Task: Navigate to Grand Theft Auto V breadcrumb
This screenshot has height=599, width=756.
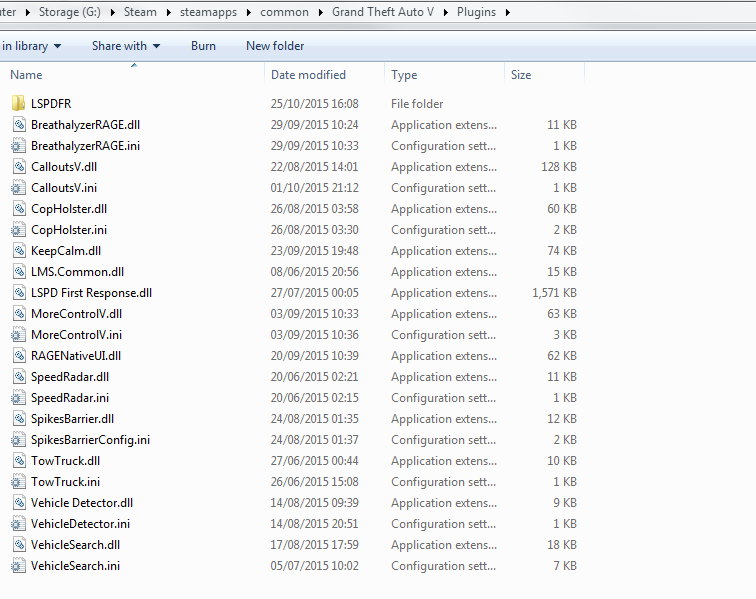Action: point(383,12)
